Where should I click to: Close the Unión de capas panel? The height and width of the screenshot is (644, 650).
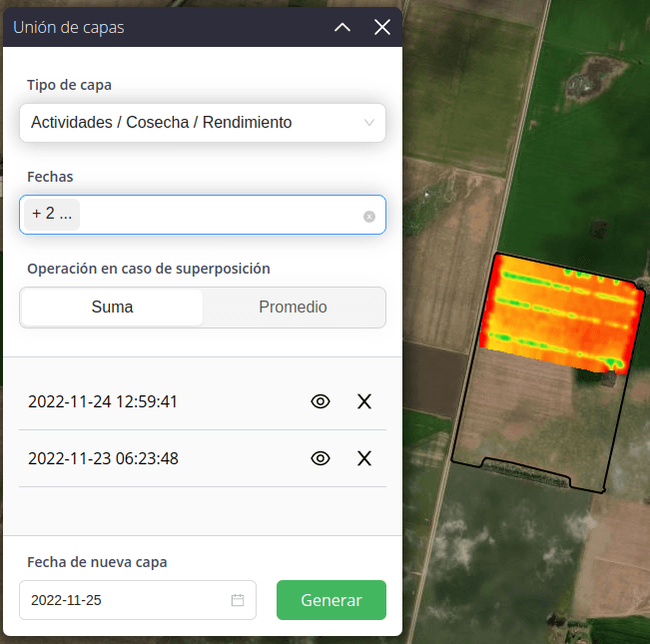(x=381, y=28)
